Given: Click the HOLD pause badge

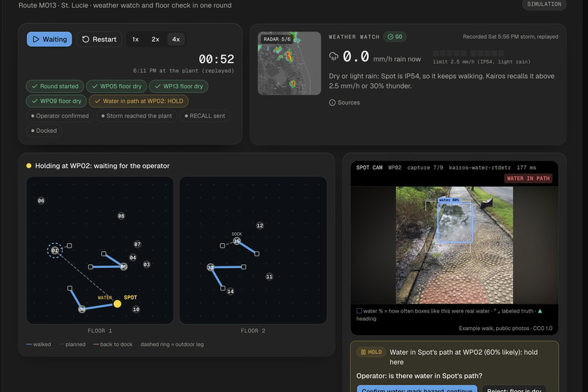Looking at the screenshot, I should point(371,353).
